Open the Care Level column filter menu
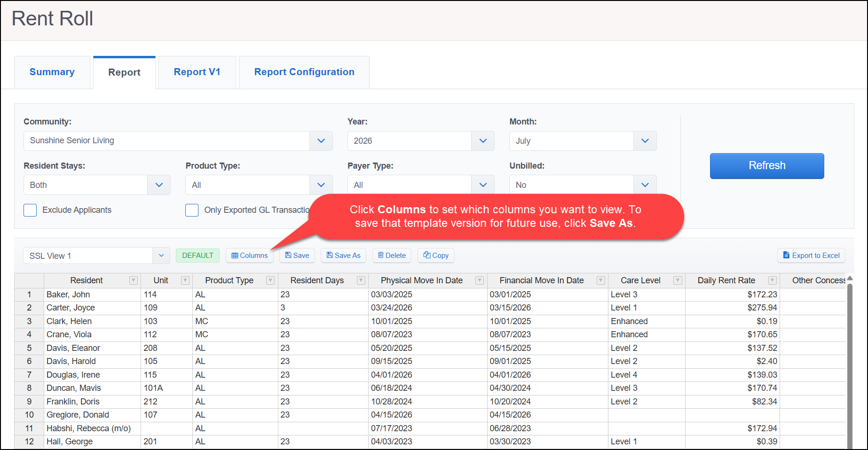Image resolution: width=868 pixels, height=450 pixels. (678, 280)
